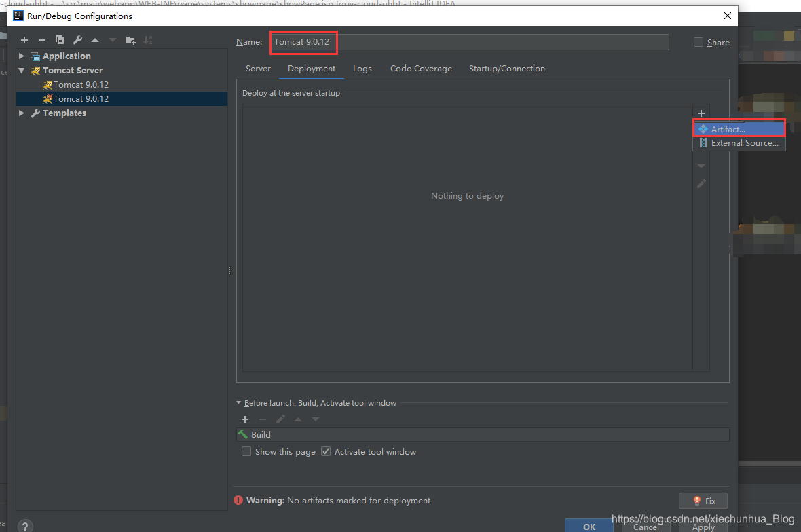Viewport: 801px width, 532px height.
Task: Move configuration up in list
Action: point(95,40)
